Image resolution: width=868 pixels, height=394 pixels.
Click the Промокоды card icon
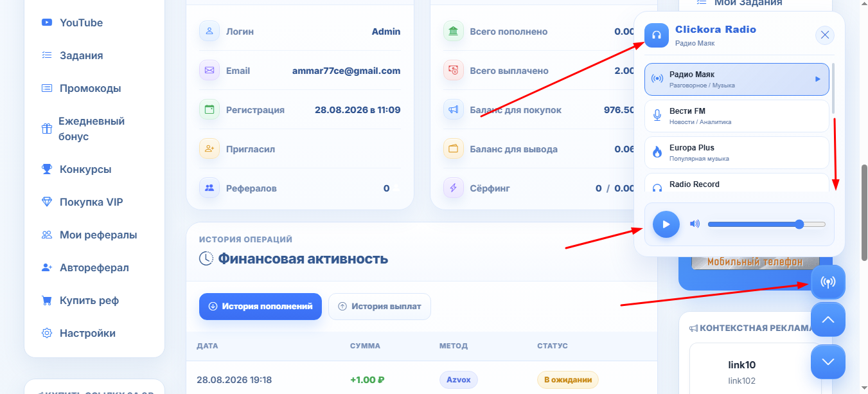click(x=46, y=88)
